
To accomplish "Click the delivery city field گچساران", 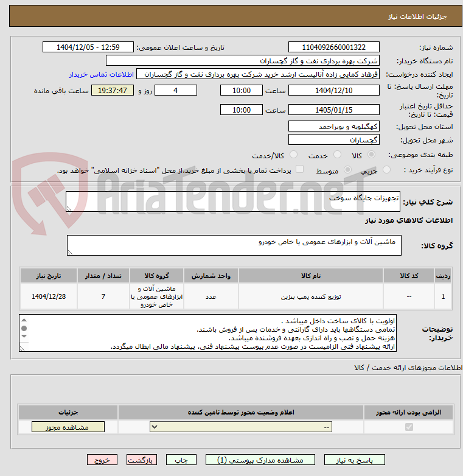I will pyautogui.click(x=334, y=139).
